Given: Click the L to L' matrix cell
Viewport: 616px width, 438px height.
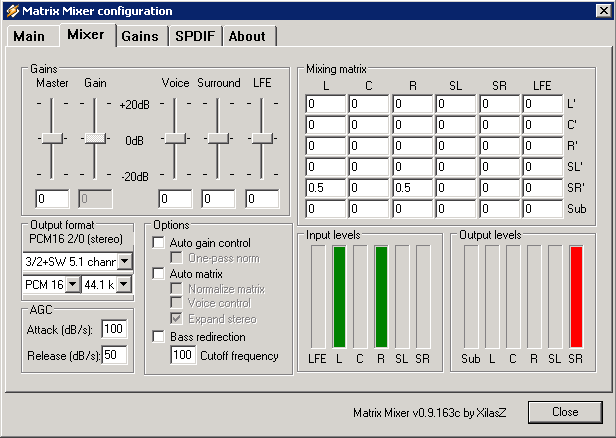Looking at the screenshot, I should coord(326,104).
